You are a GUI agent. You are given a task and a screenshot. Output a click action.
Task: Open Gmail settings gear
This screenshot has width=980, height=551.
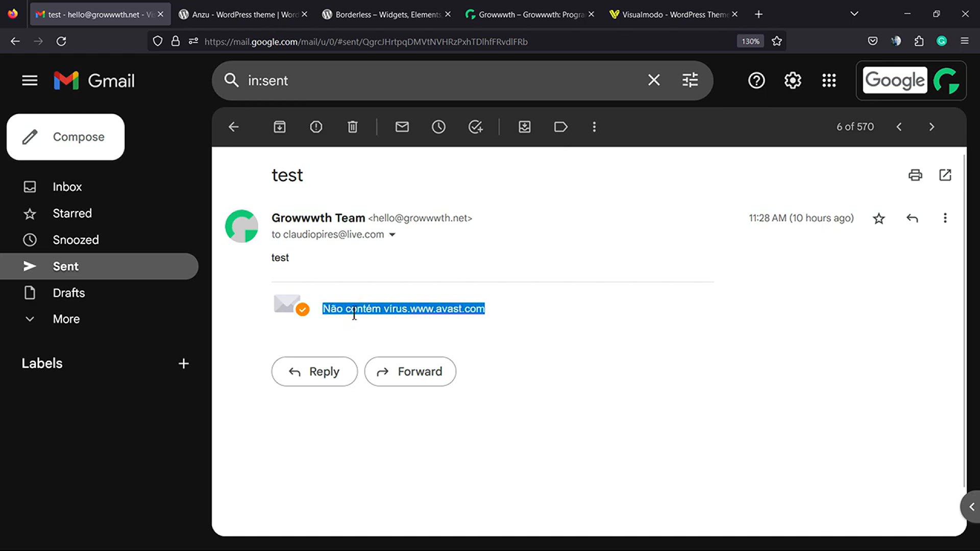pyautogui.click(x=793, y=80)
